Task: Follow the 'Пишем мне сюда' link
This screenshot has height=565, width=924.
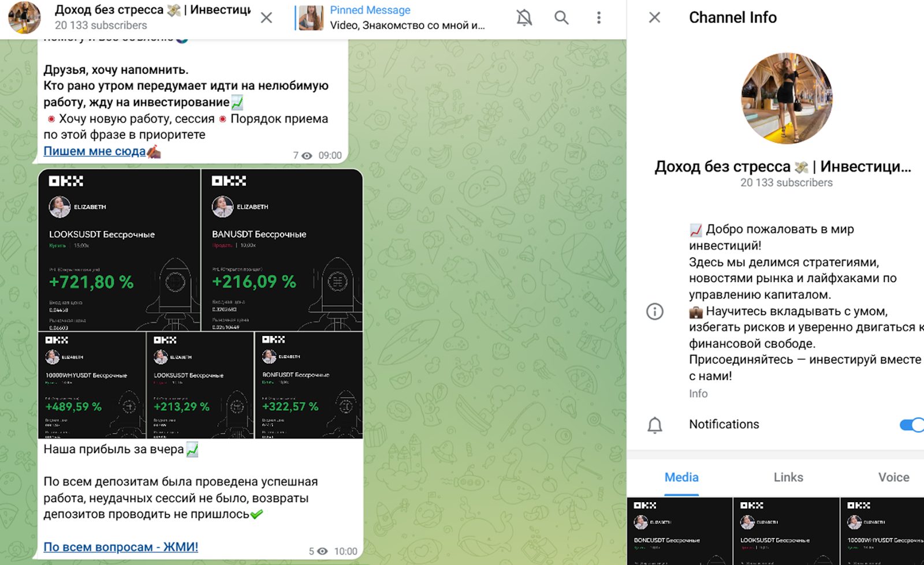Action: coord(95,151)
